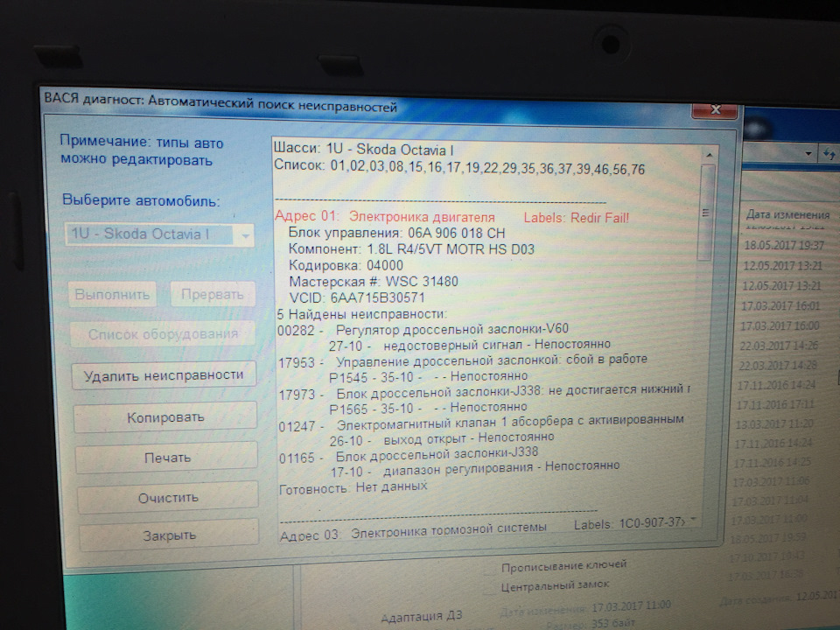
Task: Click the Дата изменения column header in background window
Action: pos(787,215)
